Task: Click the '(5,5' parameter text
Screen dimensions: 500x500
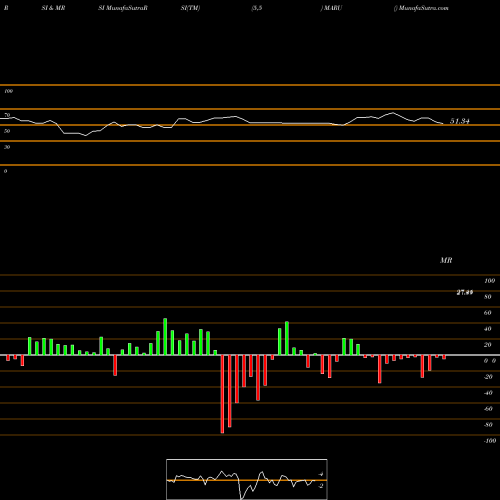Action: (x=257, y=8)
